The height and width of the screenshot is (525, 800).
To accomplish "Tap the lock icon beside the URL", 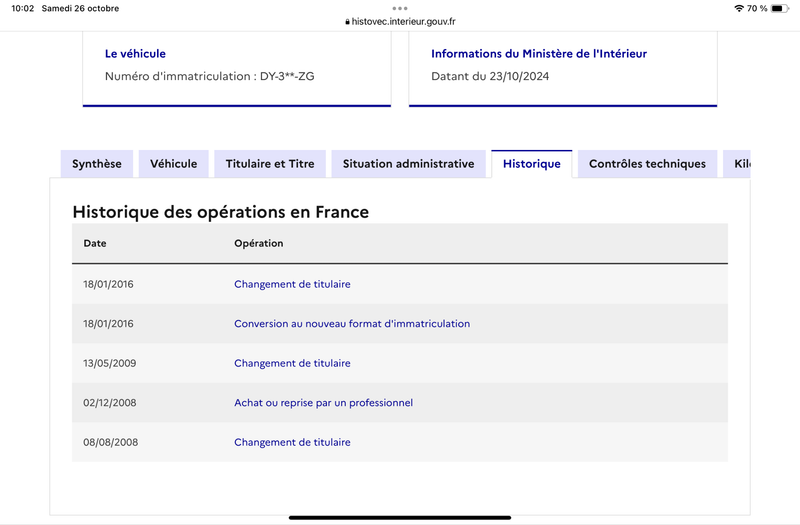I will [x=347, y=22].
